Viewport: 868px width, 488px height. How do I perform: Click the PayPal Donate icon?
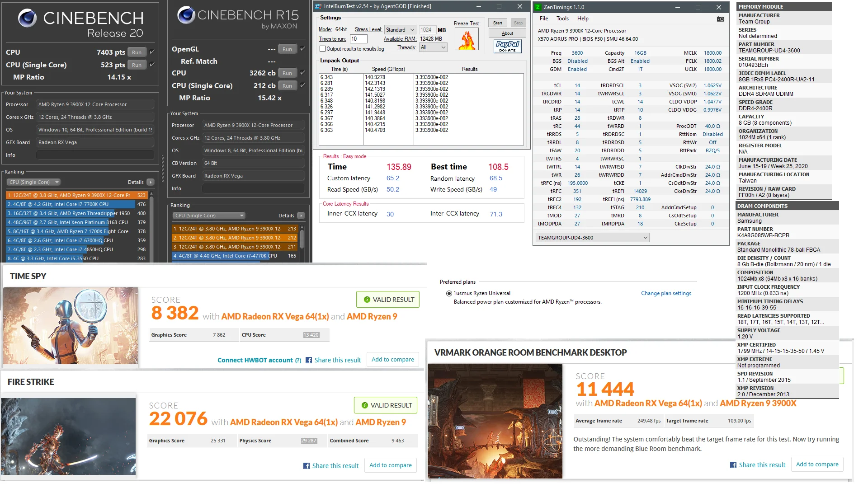point(508,46)
